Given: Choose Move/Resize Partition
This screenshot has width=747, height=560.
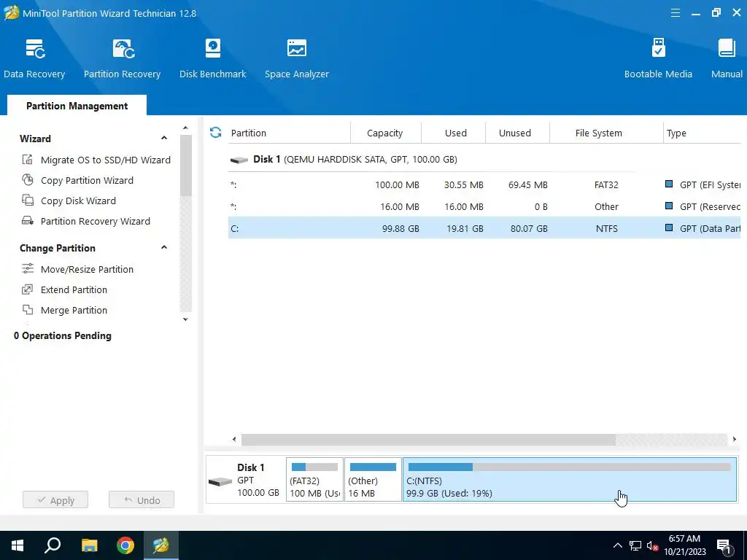Looking at the screenshot, I should 87,270.
